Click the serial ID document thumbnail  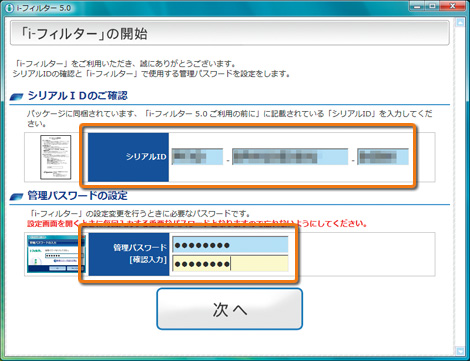(x=56, y=157)
